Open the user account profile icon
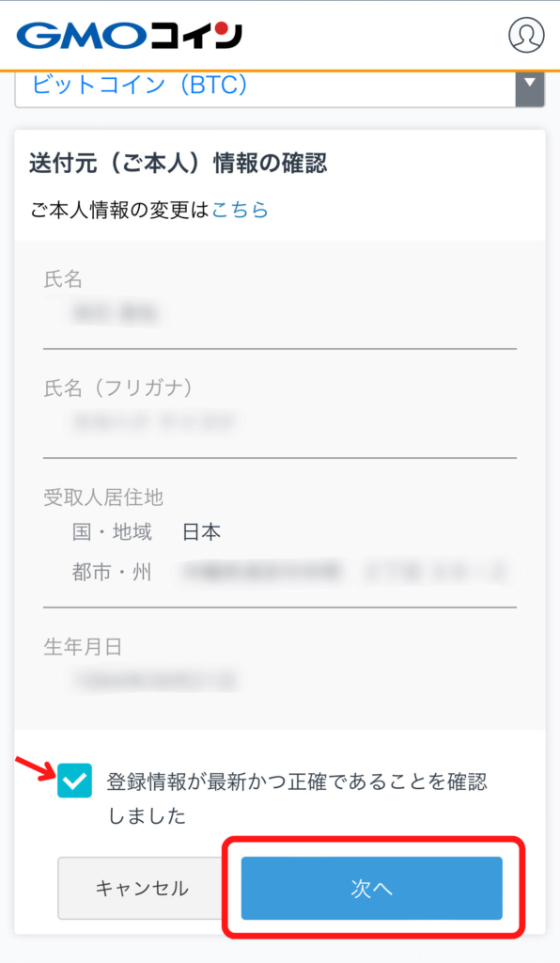 [x=526, y=35]
